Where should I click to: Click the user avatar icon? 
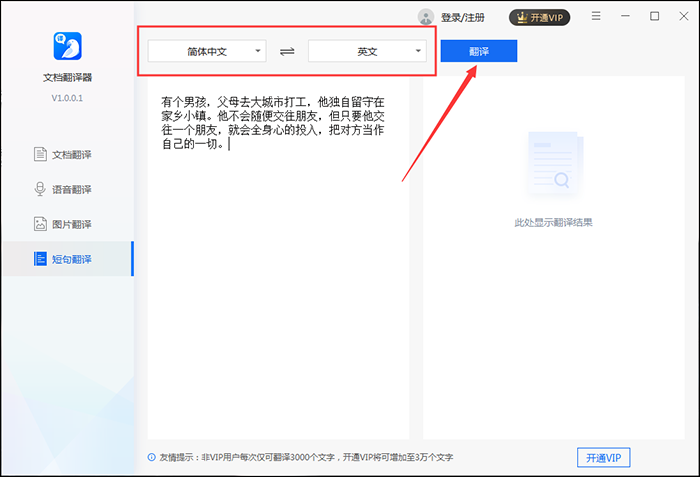tap(426, 17)
